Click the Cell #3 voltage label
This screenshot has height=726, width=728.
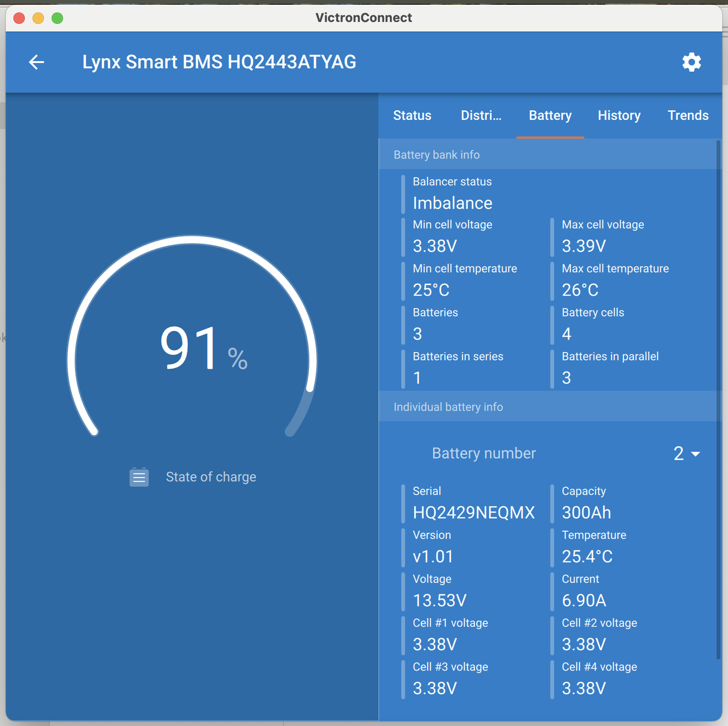450,667
